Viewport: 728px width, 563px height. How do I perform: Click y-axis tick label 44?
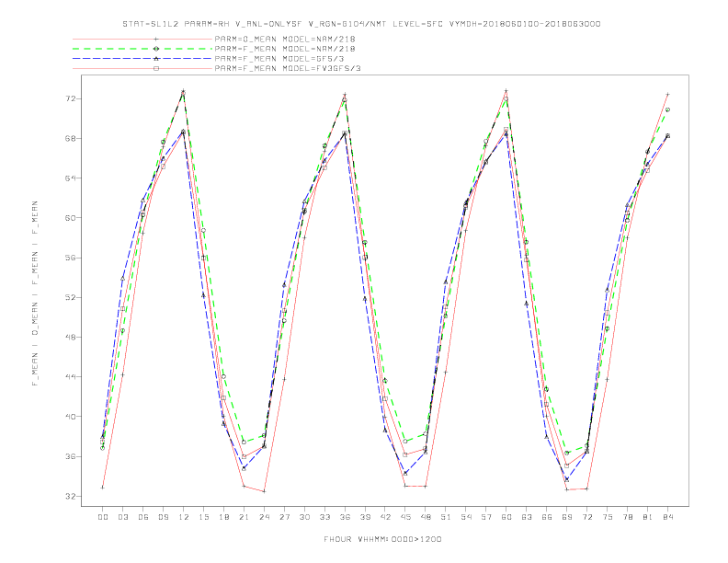pos(71,377)
